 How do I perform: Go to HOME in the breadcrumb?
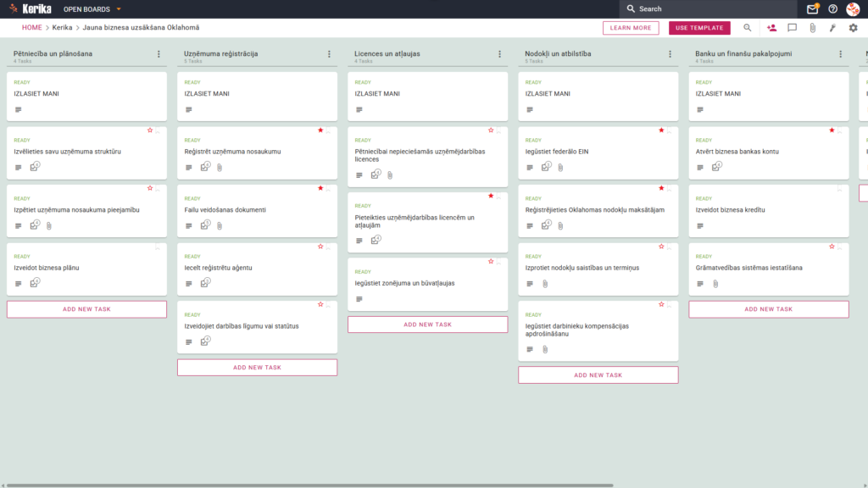click(x=31, y=28)
